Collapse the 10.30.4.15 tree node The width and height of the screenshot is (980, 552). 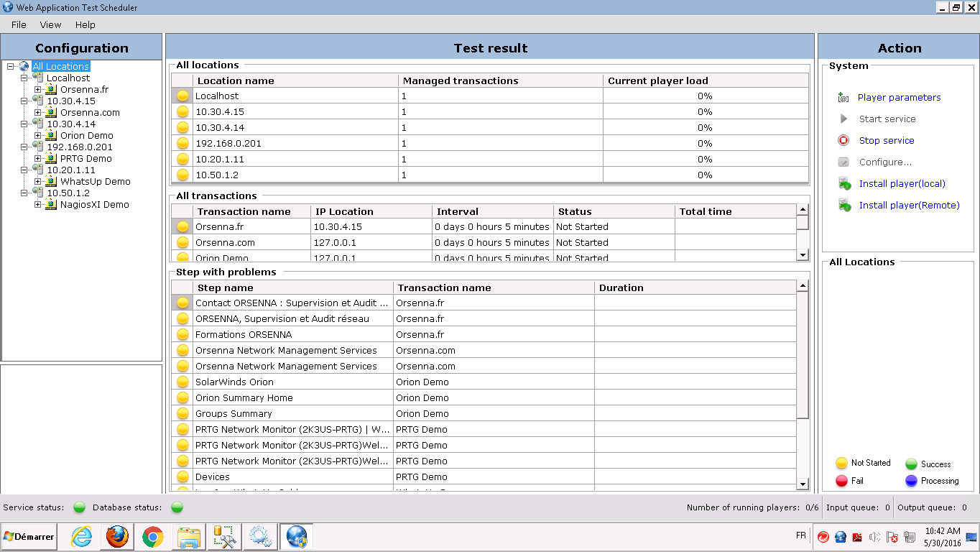coord(24,101)
